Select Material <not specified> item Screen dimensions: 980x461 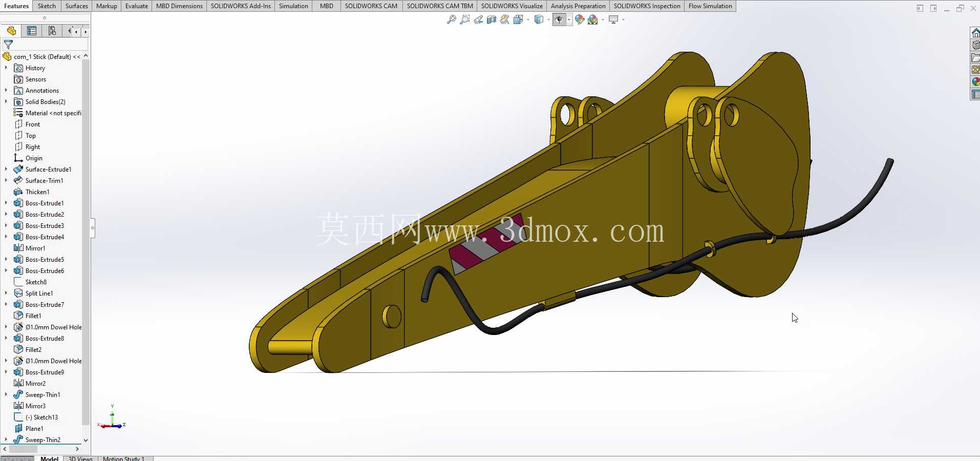point(48,113)
